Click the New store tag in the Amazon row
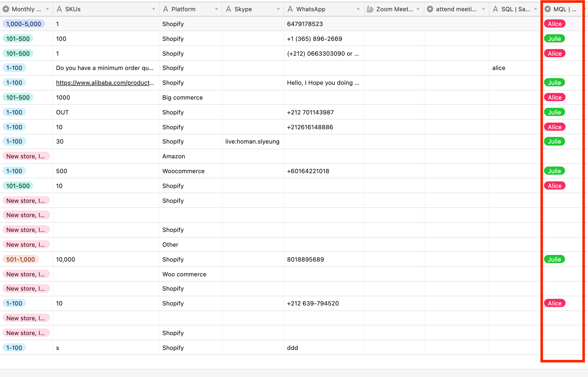 26,156
